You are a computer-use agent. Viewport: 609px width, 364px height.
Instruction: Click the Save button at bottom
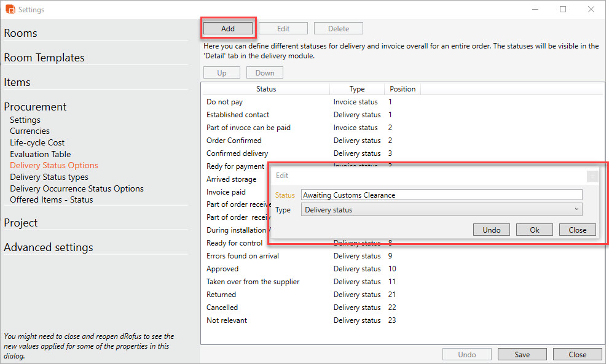[x=522, y=354]
